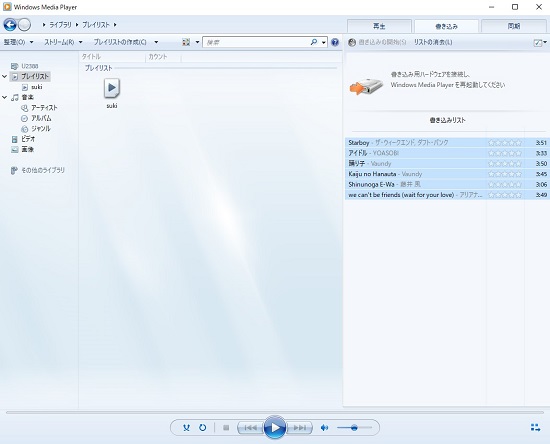
Task: Click the 書き込みリスト heading
Action: tap(447, 120)
